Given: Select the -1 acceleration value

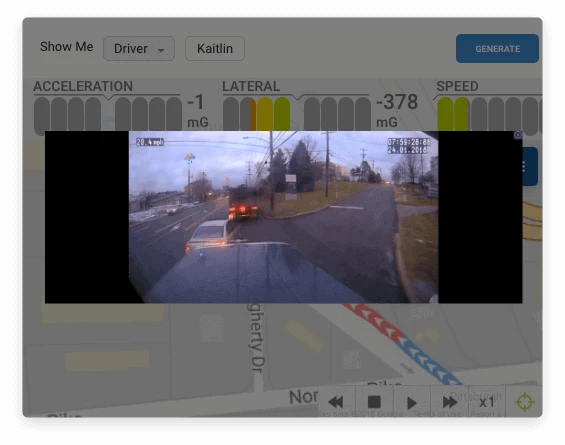Looking at the screenshot, I should [196, 102].
